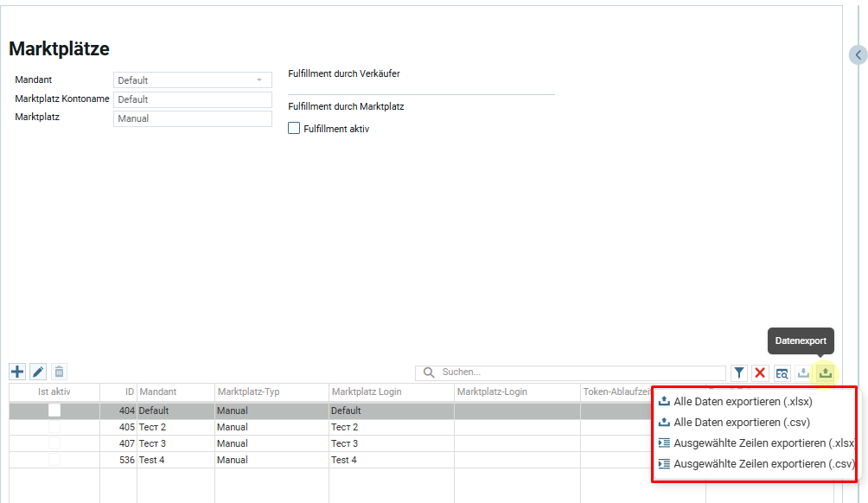Click the Datenexport icon

[826, 372]
